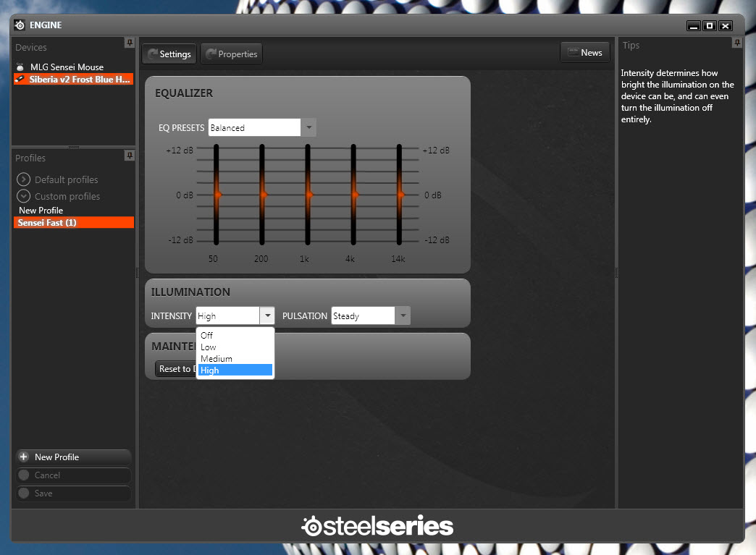Maximize the Engine window
Screen dimensions: 756x555
coord(710,25)
